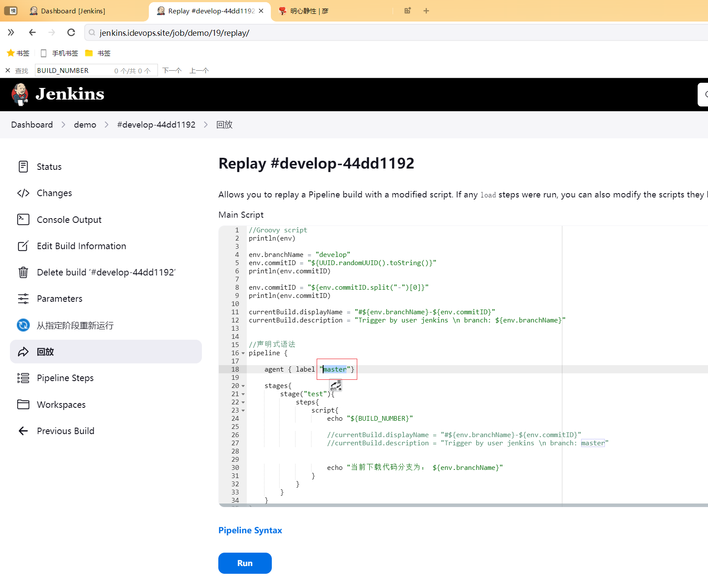Go back with browser back arrow
This screenshot has width=708, height=588.
coord(32,32)
